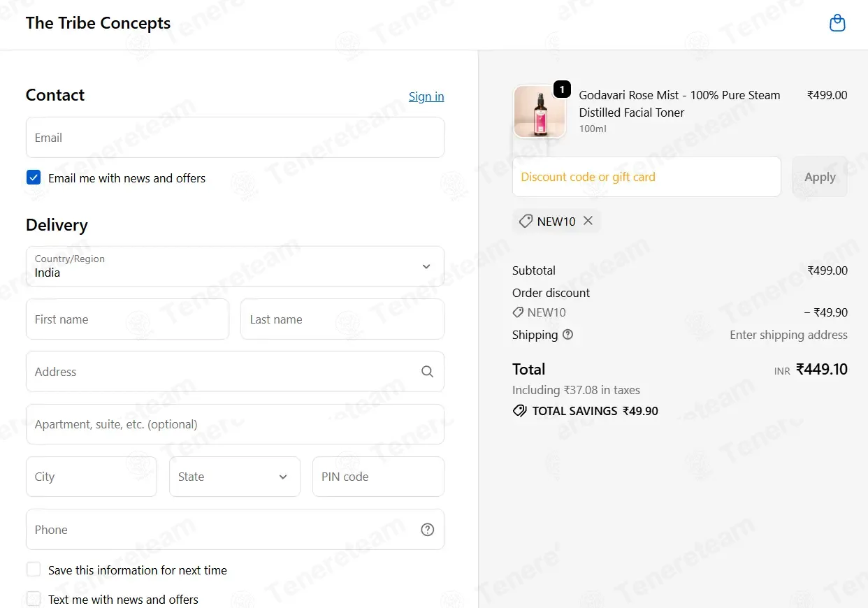Focus the Discount code or gift card field
The width and height of the screenshot is (868, 608).
tap(646, 177)
